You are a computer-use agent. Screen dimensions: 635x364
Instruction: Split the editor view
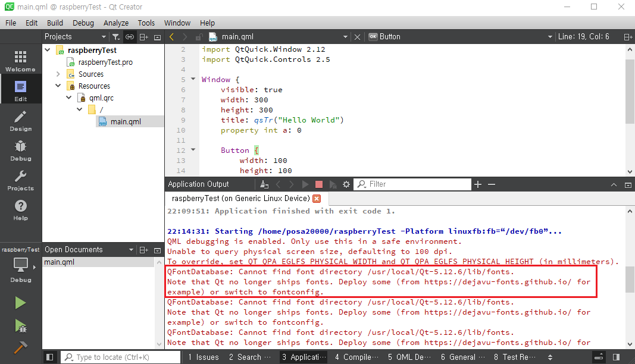pos(628,37)
